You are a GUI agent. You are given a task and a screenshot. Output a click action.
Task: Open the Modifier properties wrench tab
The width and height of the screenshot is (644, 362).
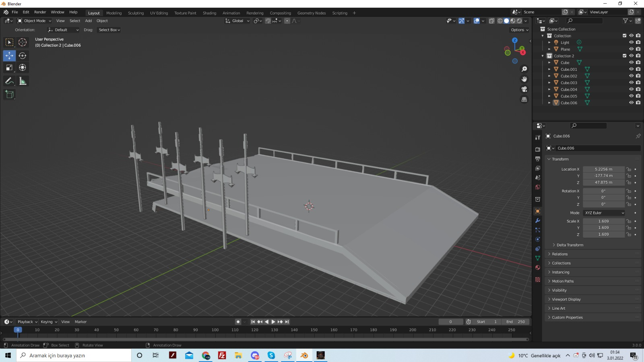538,220
